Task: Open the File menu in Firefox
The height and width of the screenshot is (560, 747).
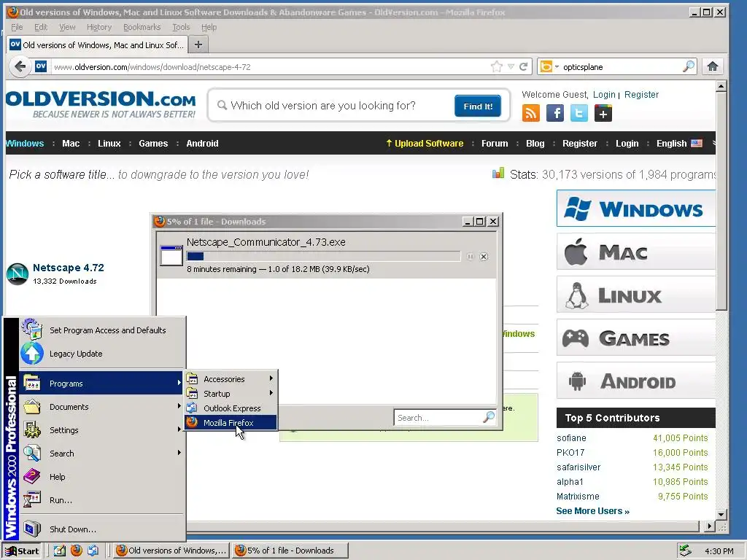Action: [17, 27]
